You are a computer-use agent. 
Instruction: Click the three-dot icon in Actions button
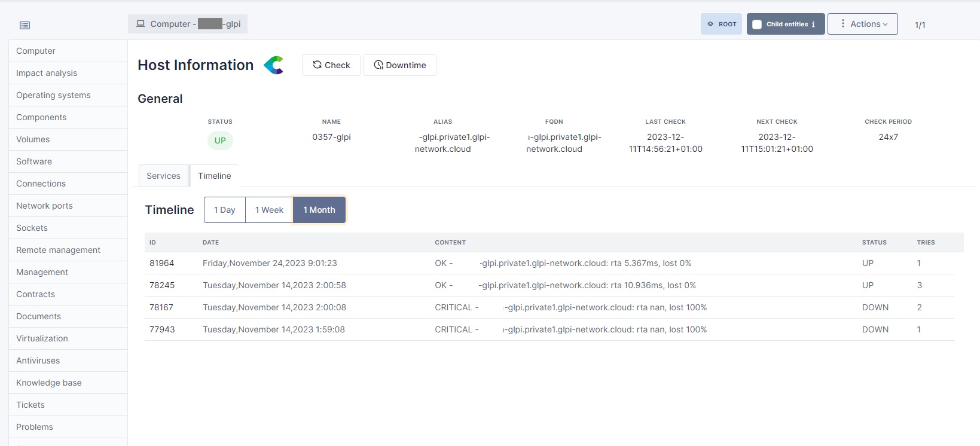click(x=842, y=23)
